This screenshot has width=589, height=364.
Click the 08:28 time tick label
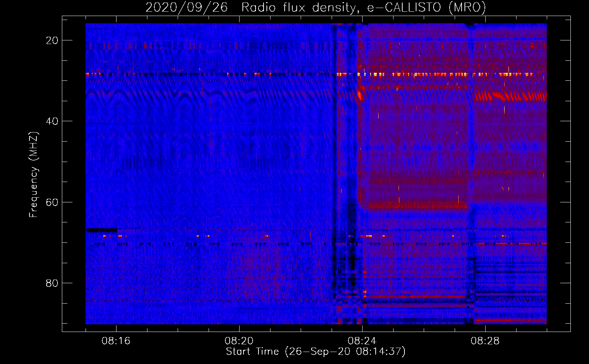coord(485,341)
